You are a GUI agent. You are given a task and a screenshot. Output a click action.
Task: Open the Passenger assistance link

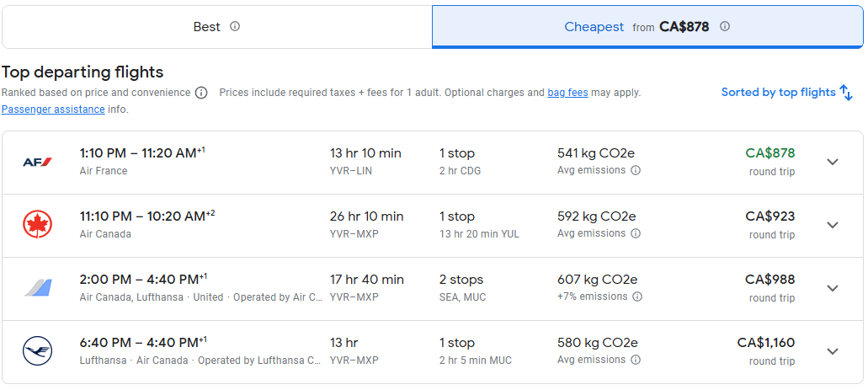click(x=53, y=110)
